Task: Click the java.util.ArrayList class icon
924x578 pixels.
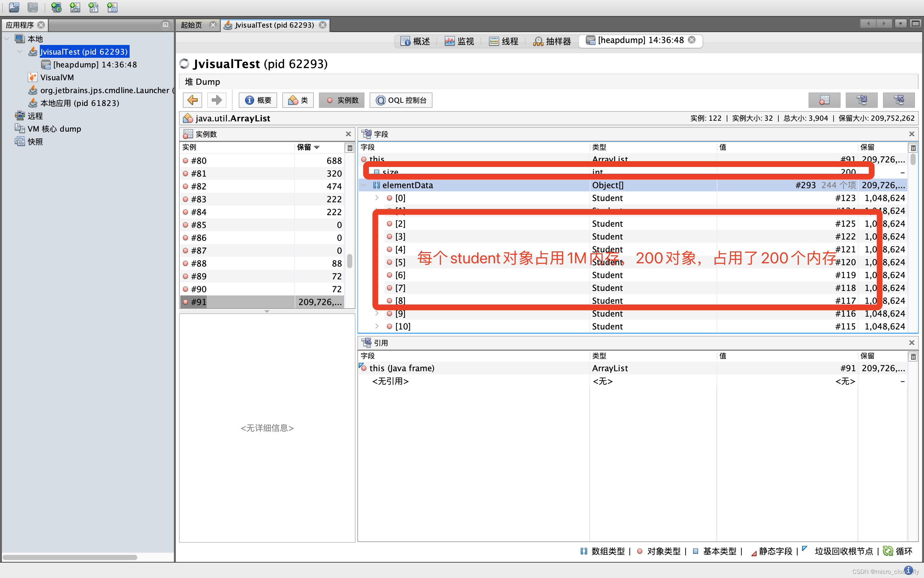Action: coord(188,118)
